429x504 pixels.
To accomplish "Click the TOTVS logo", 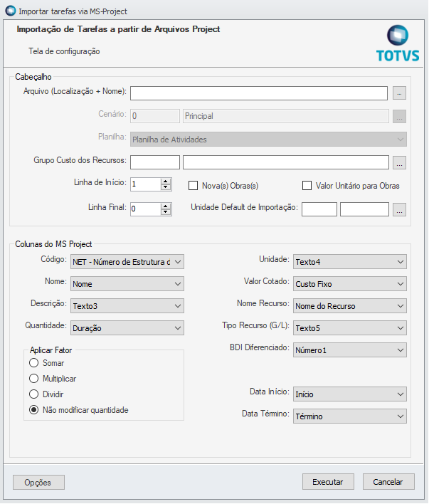I will pos(398,43).
